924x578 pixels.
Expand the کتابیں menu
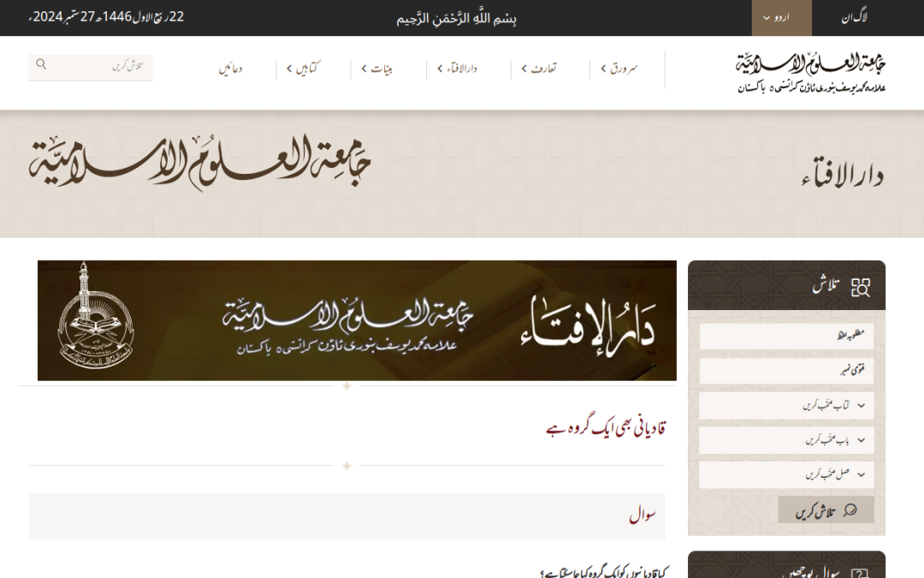click(x=303, y=69)
